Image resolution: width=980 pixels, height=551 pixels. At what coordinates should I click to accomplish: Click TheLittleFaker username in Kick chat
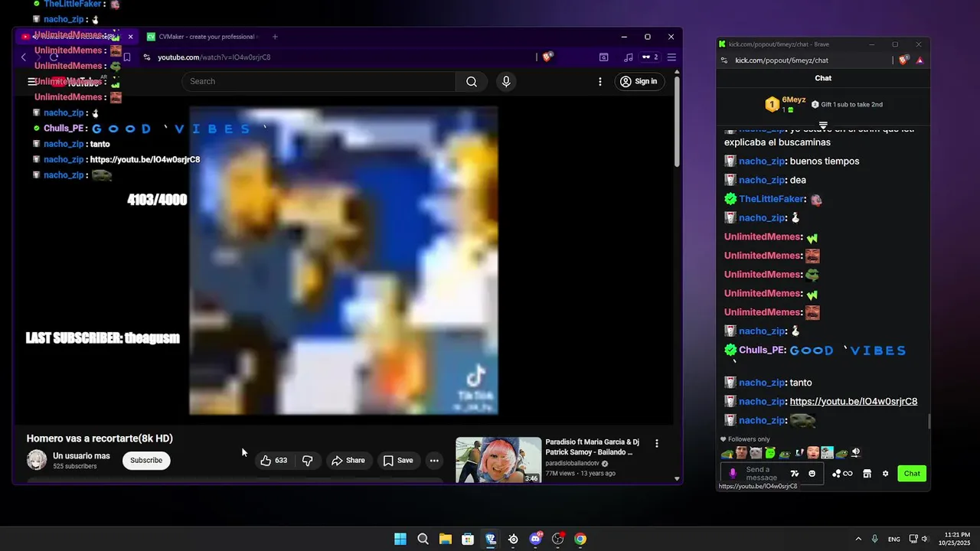click(773, 199)
